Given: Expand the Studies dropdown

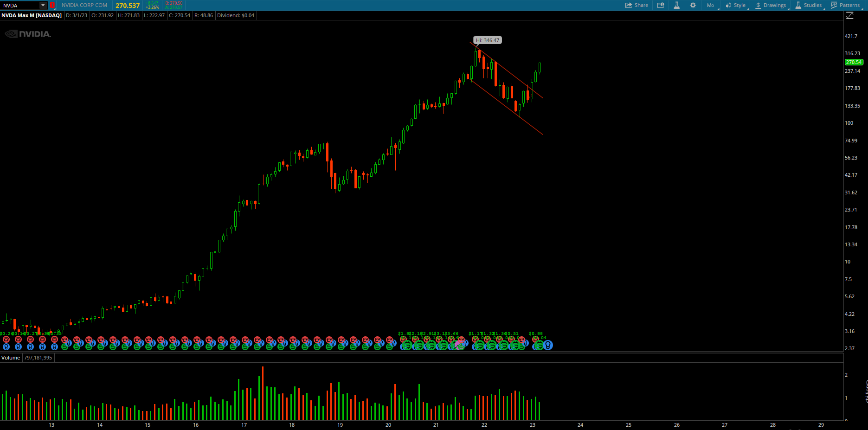Looking at the screenshot, I should pos(809,5).
